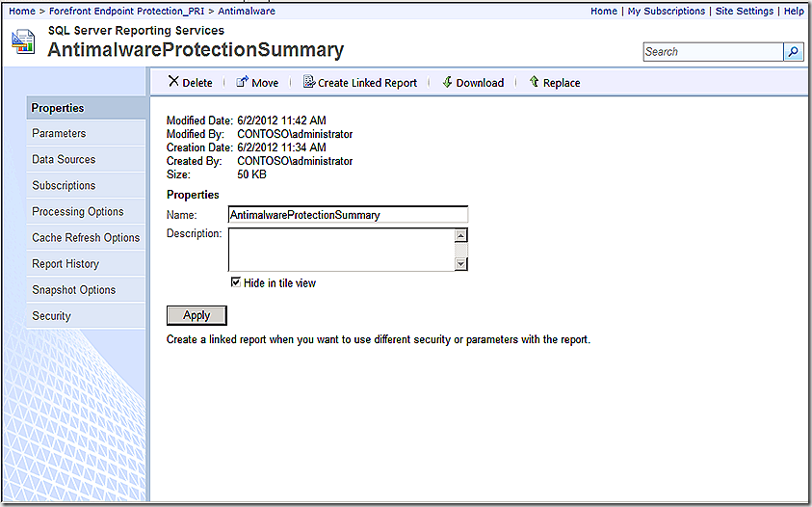Image resolution: width=812 pixels, height=507 pixels.
Task: Open the Help link
Action: (794, 11)
